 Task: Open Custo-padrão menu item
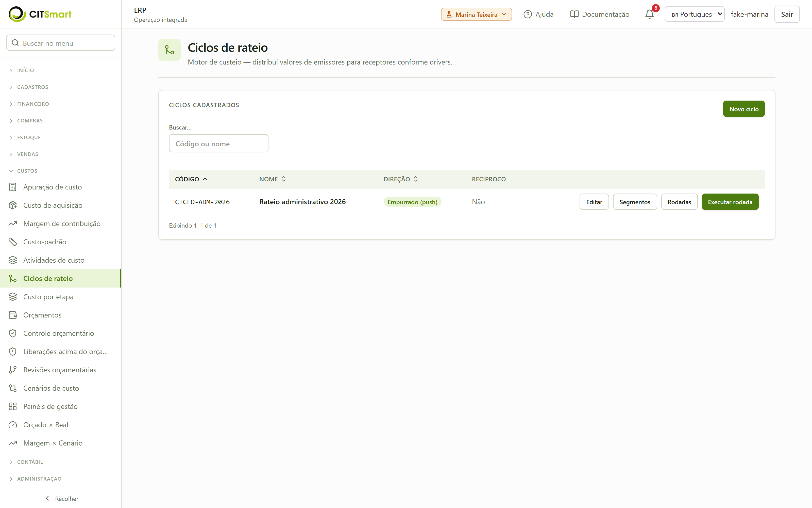(x=61, y=242)
